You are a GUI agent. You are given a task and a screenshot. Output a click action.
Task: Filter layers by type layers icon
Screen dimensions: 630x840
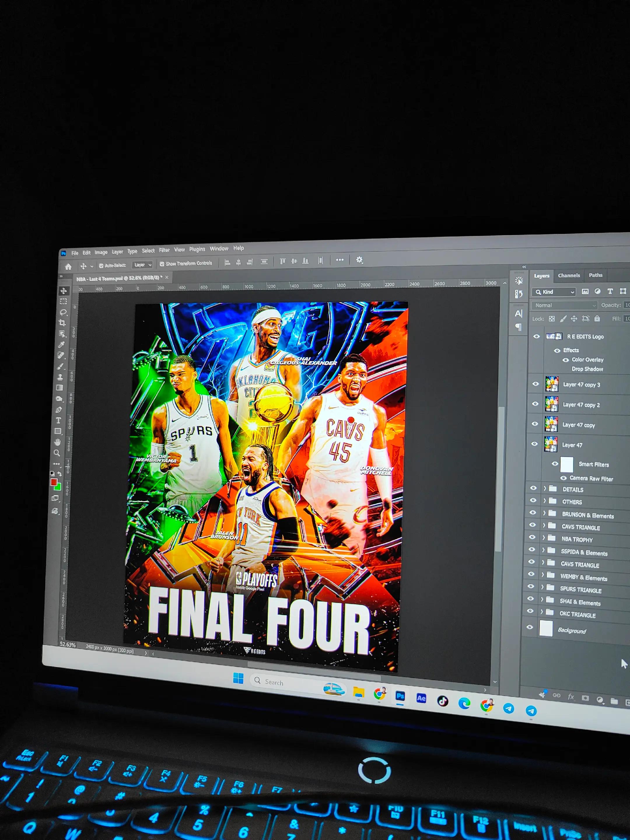(610, 291)
